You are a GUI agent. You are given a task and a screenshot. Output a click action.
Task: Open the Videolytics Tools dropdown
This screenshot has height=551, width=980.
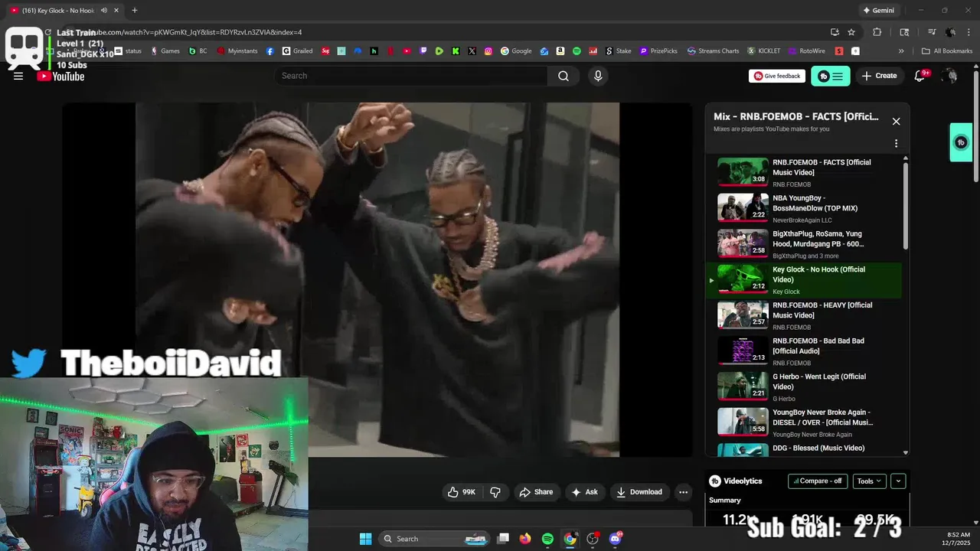click(869, 481)
